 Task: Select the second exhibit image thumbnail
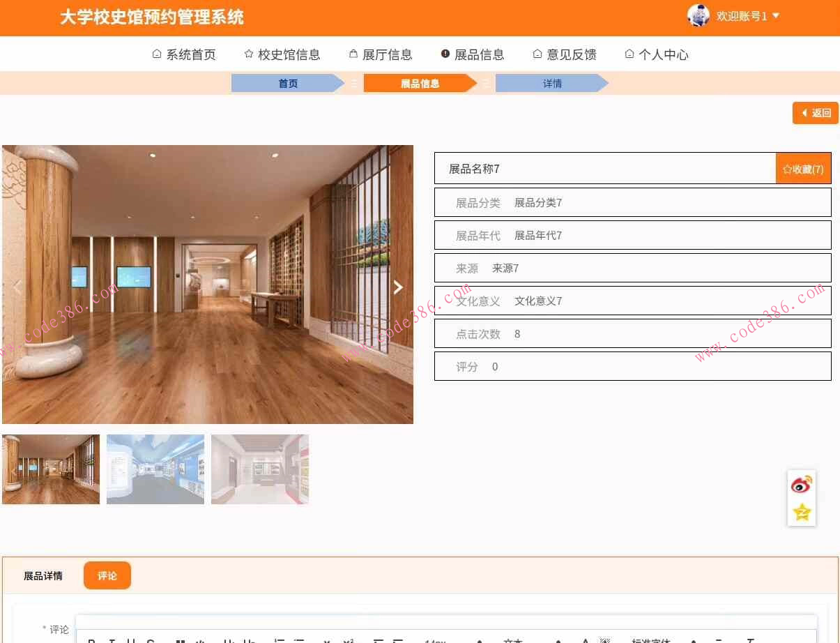click(155, 468)
